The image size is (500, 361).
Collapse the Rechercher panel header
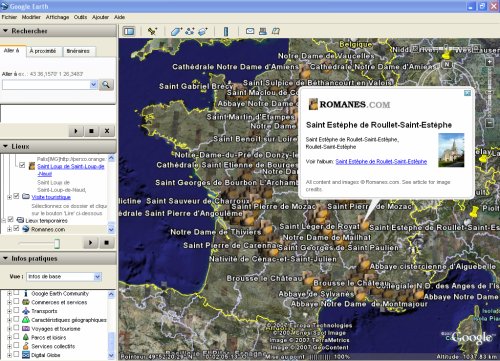(x=58, y=31)
